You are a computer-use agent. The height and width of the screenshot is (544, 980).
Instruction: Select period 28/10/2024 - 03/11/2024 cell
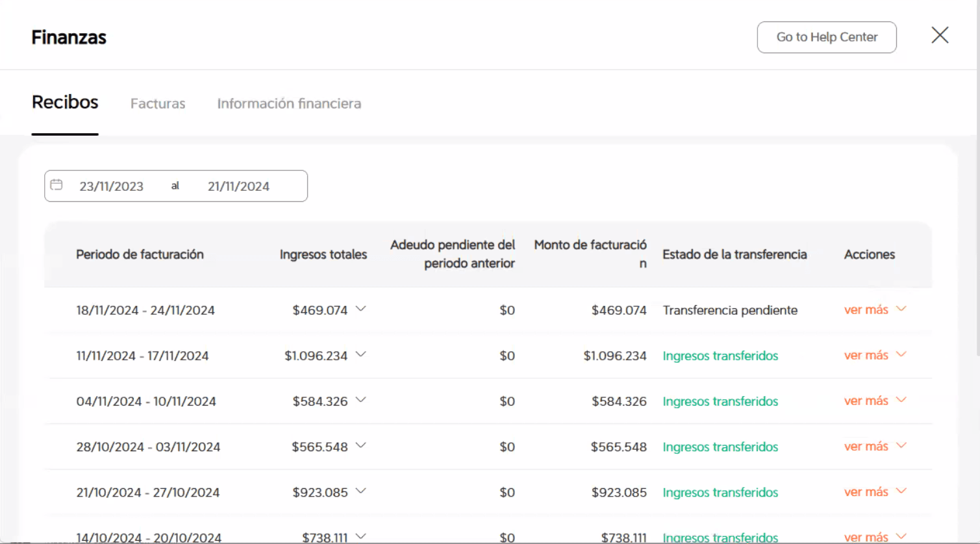[148, 447]
